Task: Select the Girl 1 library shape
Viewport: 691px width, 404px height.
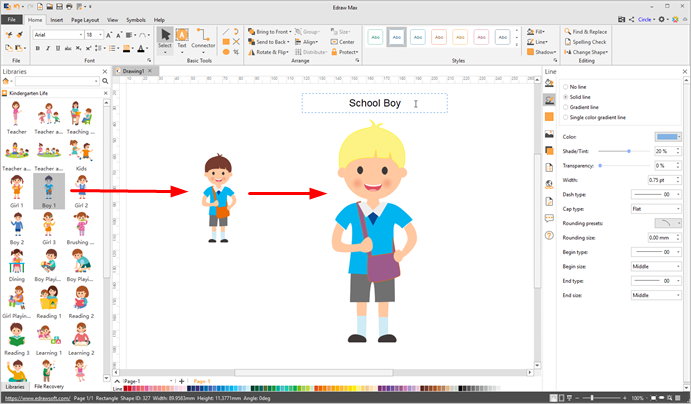Action: point(17,189)
